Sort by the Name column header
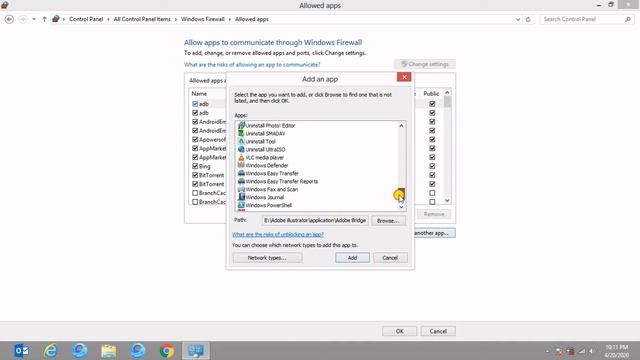This screenshot has height=360, width=640. tap(199, 93)
